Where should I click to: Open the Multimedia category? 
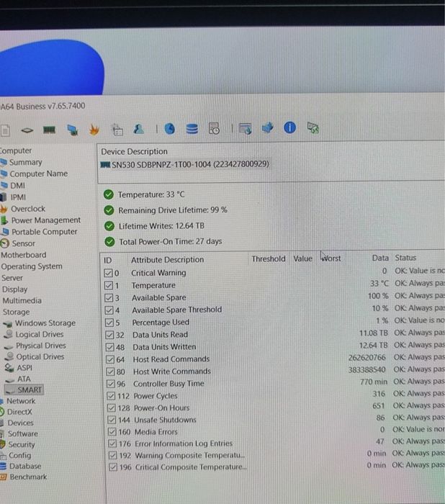[x=22, y=301]
